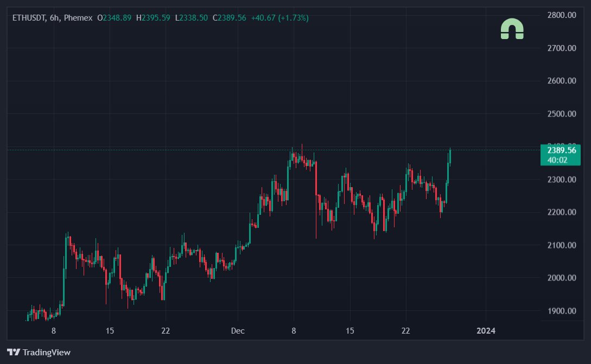Click the 2300.00 price axis label

click(562, 180)
